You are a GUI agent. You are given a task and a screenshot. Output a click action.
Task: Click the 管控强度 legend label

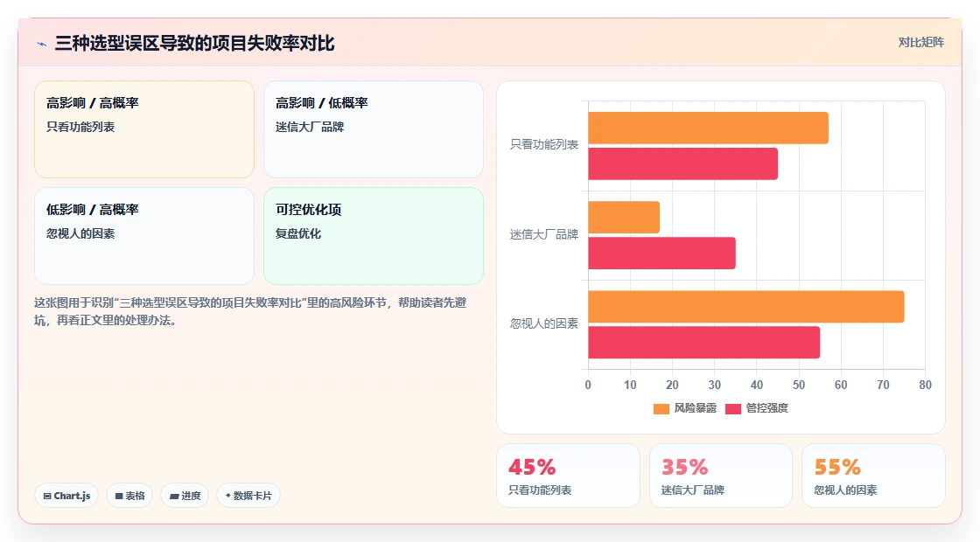point(766,408)
